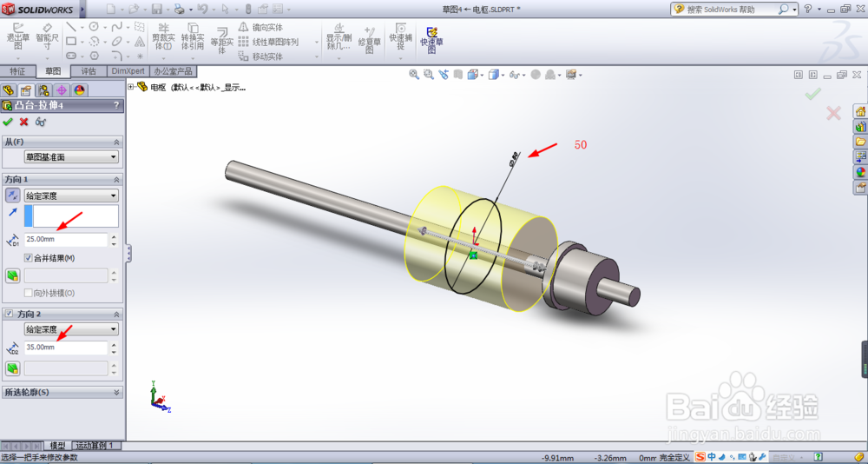Click Linear Sketch Pattern (线性草图阵列)
Screen dimensions: 868x464
click(x=268, y=42)
